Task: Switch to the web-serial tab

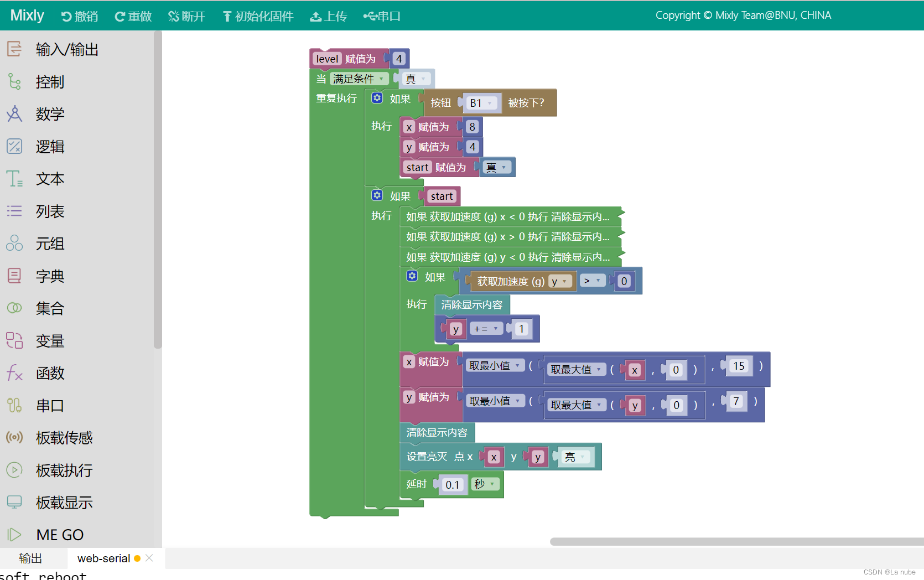Action: tap(103, 558)
